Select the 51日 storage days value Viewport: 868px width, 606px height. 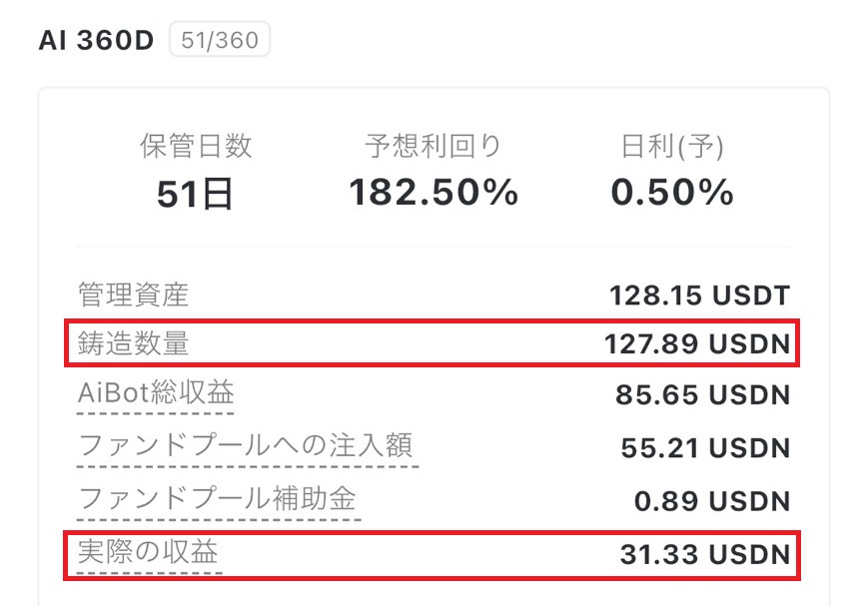tap(196, 194)
